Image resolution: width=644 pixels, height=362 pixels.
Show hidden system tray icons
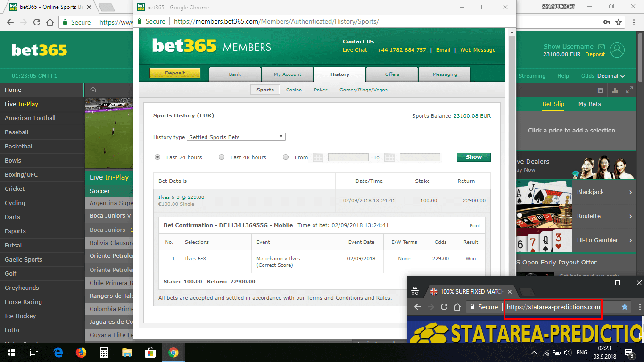pyautogui.click(x=534, y=353)
